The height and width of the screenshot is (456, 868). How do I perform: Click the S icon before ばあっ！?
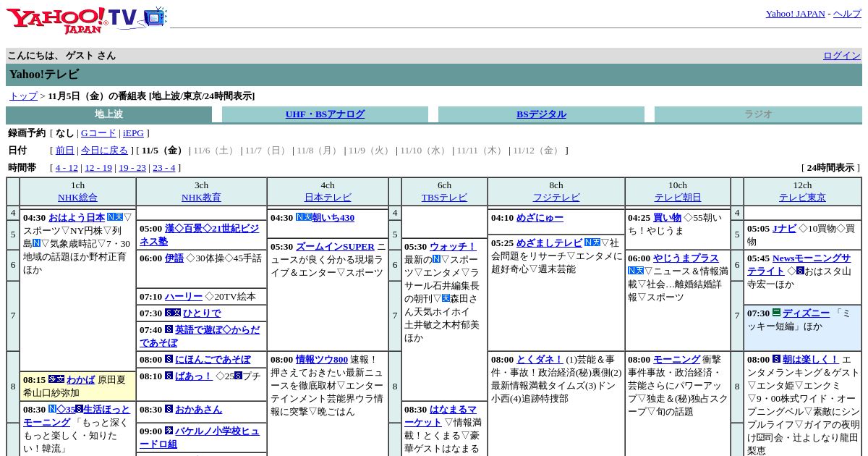[169, 376]
